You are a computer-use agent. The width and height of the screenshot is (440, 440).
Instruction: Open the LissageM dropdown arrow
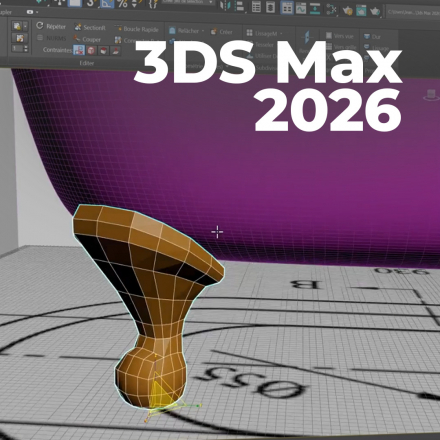(x=281, y=33)
